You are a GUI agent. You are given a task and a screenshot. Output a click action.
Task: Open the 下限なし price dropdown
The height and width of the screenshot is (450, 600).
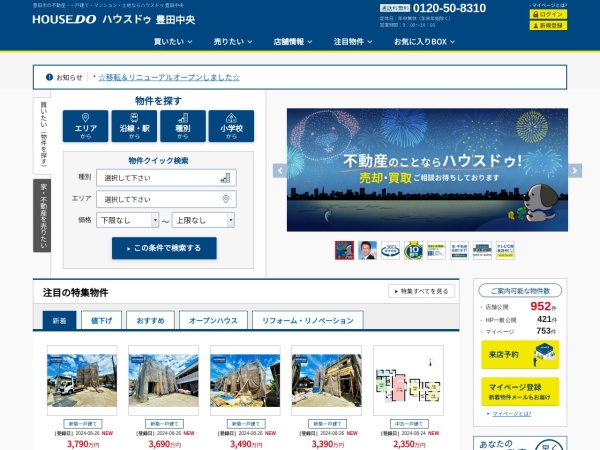[x=127, y=220]
